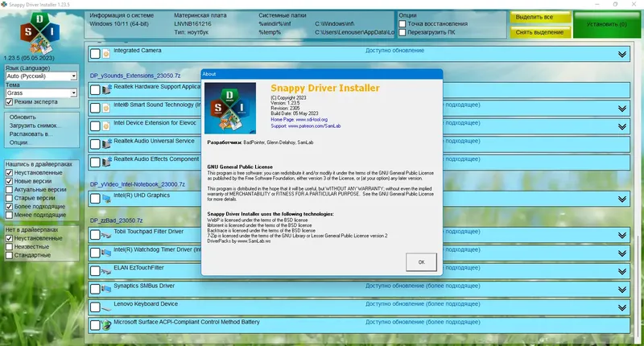Open the Опции sidebar menu entry

point(19,142)
